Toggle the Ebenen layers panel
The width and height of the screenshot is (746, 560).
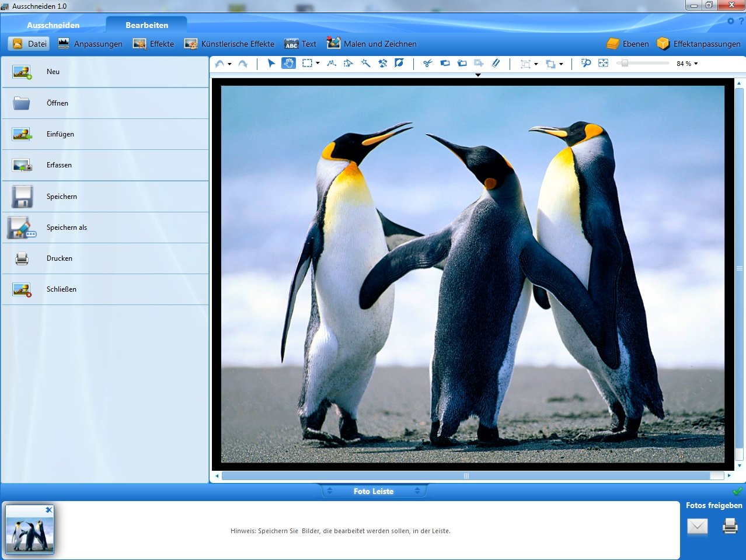628,44
